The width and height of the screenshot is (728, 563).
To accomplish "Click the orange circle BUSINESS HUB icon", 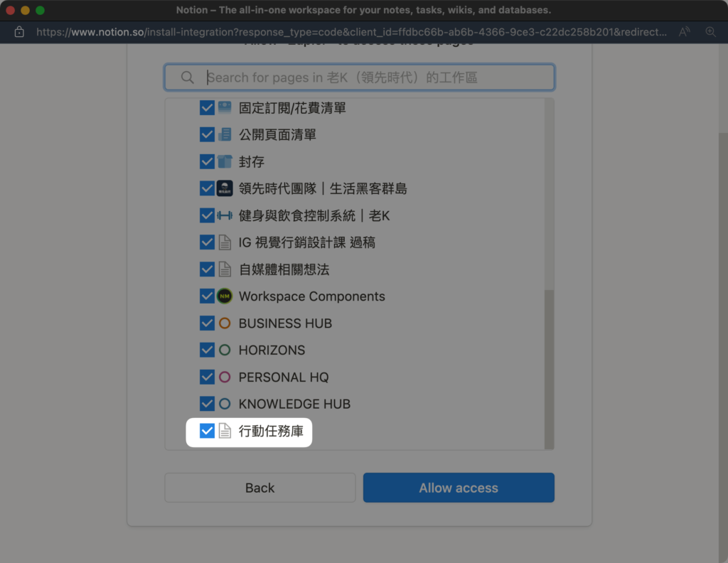I will 225,323.
